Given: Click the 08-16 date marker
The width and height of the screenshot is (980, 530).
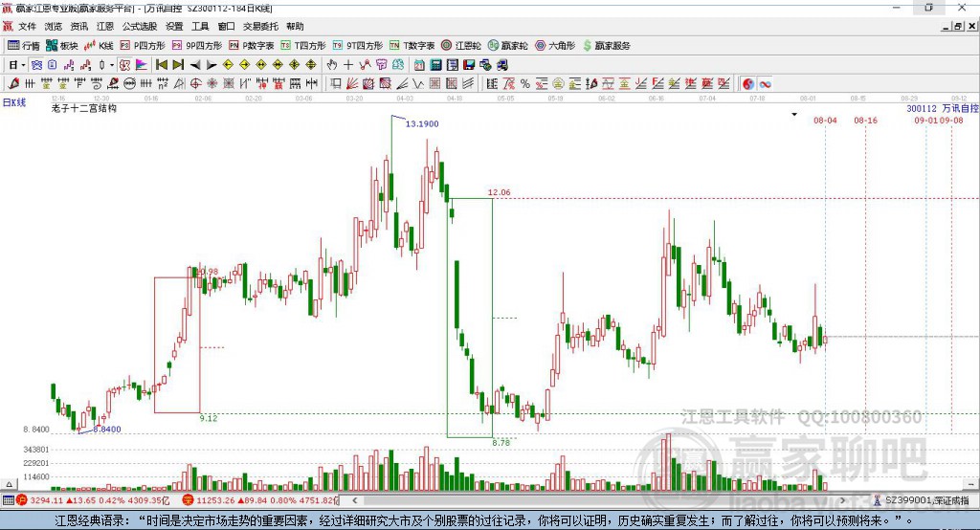Looking at the screenshot, I should 865,120.
